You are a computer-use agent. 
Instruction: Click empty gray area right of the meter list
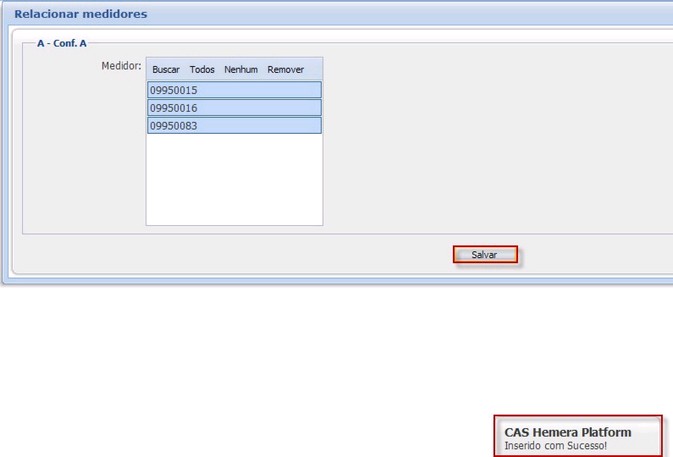point(480,140)
